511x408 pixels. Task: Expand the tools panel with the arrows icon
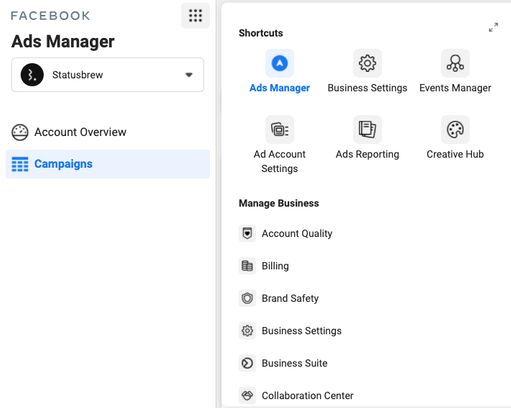pos(493,27)
